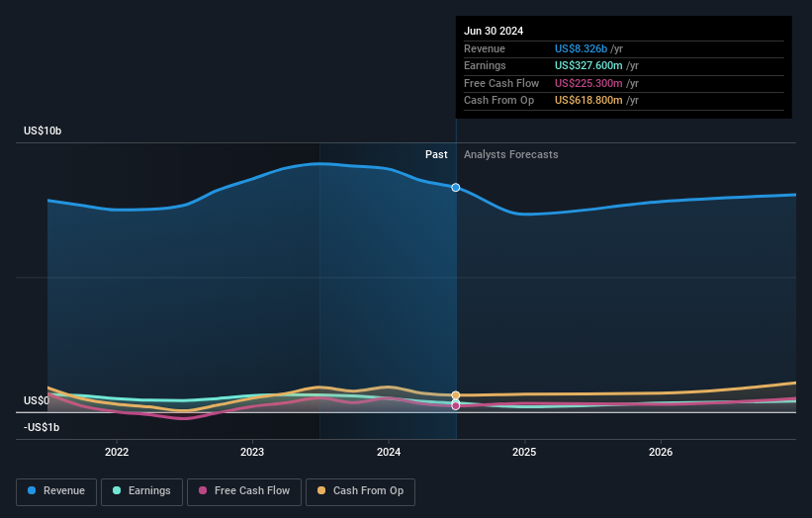Image resolution: width=812 pixels, height=518 pixels.
Task: Click the pink Free Cash Flow marker
Action: (455, 405)
